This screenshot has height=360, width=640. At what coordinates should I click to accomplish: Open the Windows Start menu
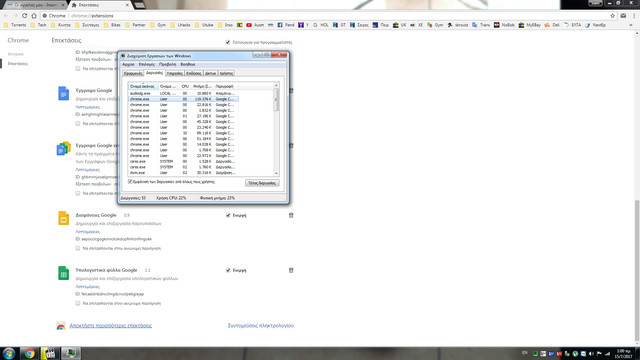tap(9, 353)
